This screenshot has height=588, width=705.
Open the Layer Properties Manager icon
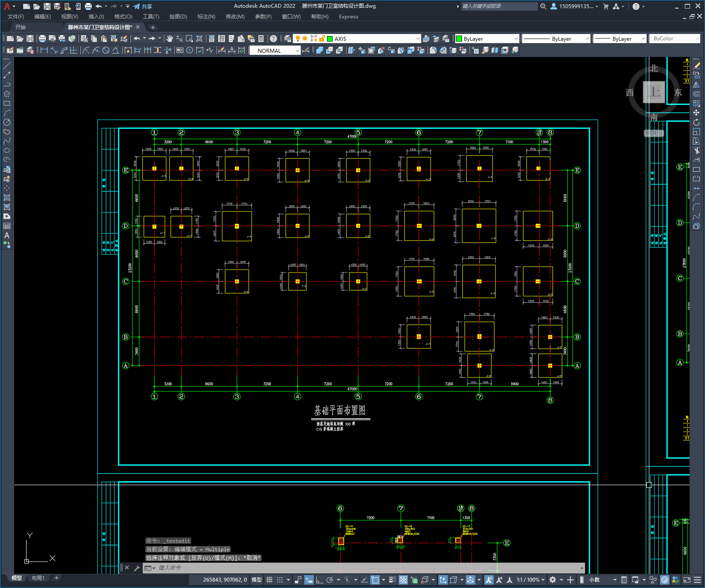(x=288, y=39)
